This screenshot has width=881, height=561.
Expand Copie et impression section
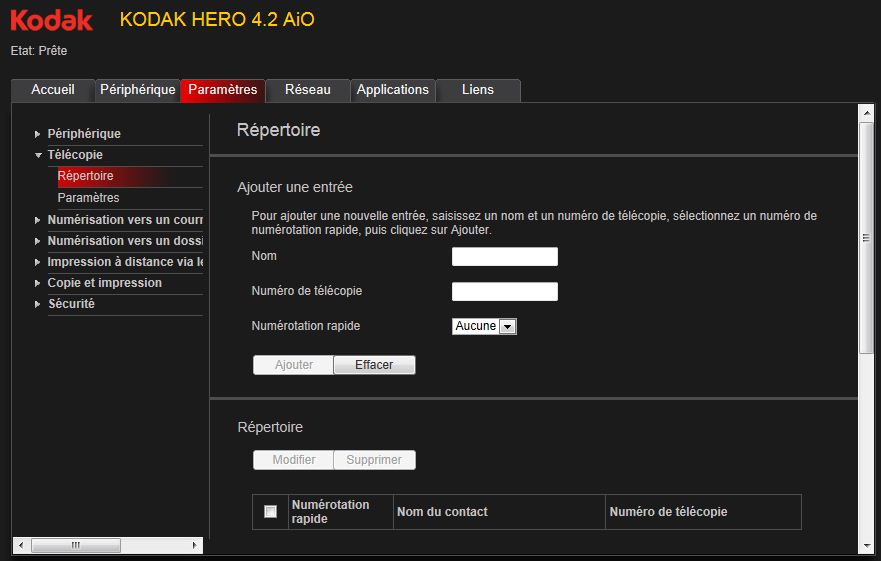[38, 283]
